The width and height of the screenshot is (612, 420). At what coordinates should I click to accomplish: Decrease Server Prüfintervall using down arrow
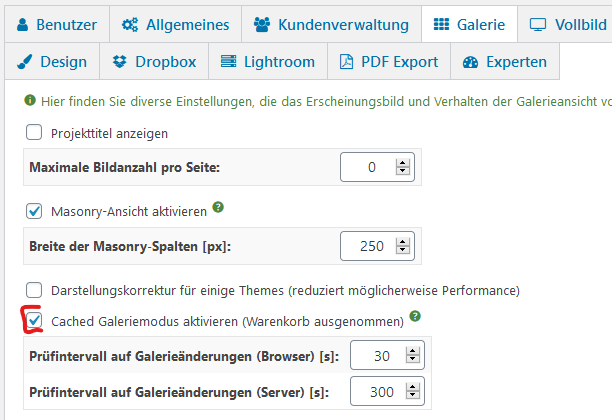click(x=412, y=398)
